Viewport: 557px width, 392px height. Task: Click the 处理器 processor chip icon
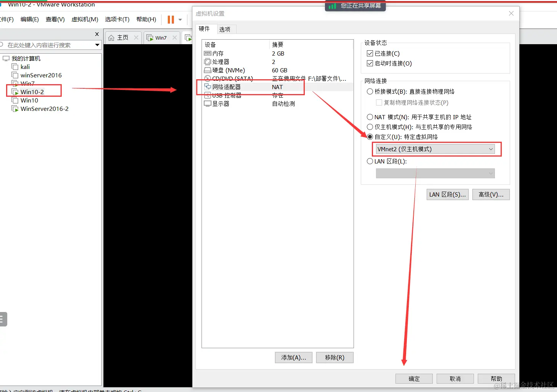click(208, 62)
